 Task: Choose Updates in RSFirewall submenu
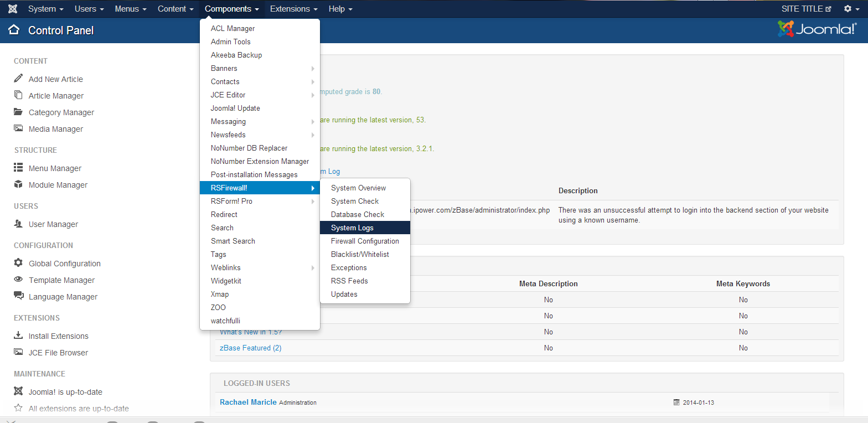click(x=365, y=294)
